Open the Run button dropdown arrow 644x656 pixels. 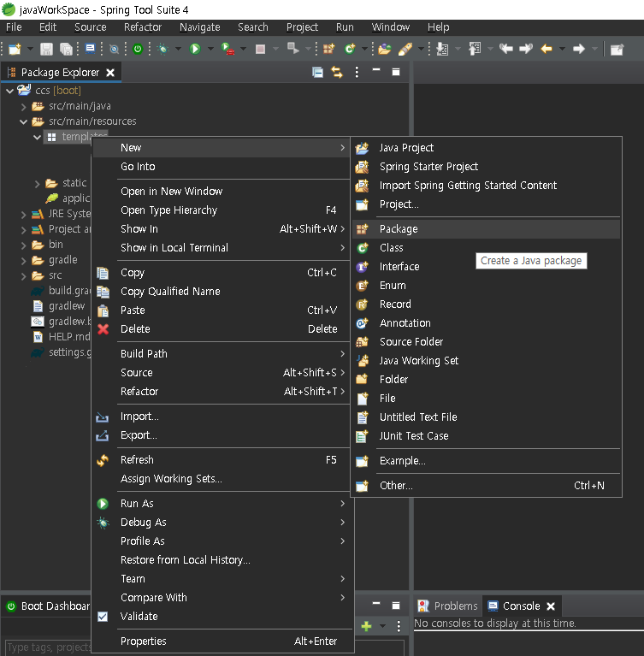point(210,50)
